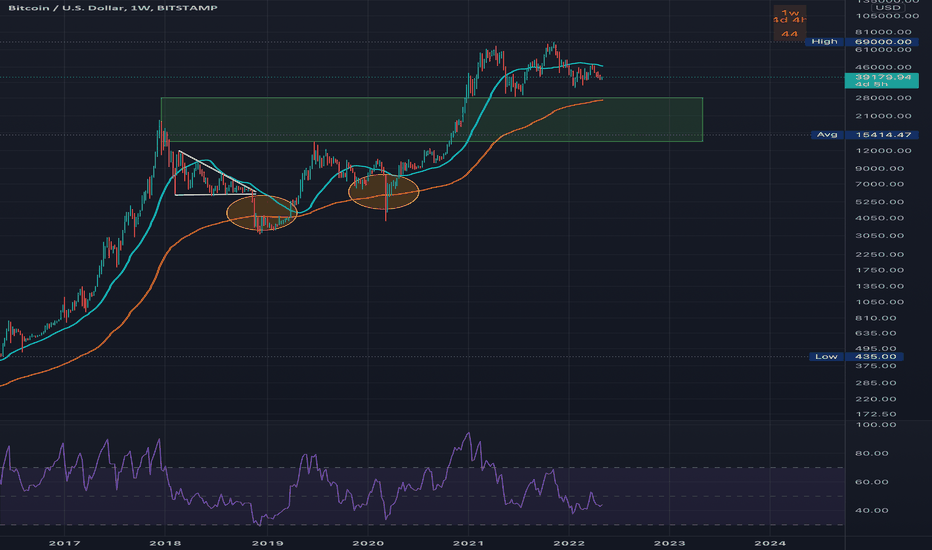
Task: Click the 2250.00 price scale value
Action: point(880,254)
